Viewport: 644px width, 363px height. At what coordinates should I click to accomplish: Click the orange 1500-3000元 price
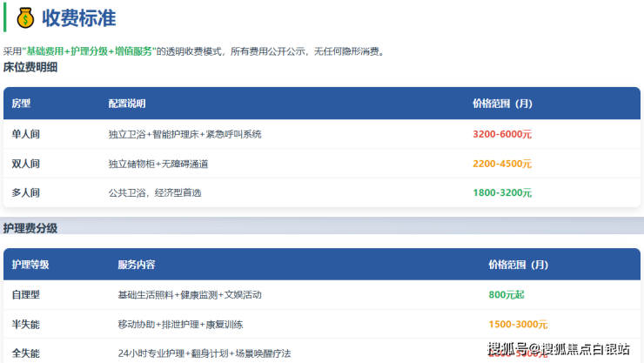pos(518,325)
